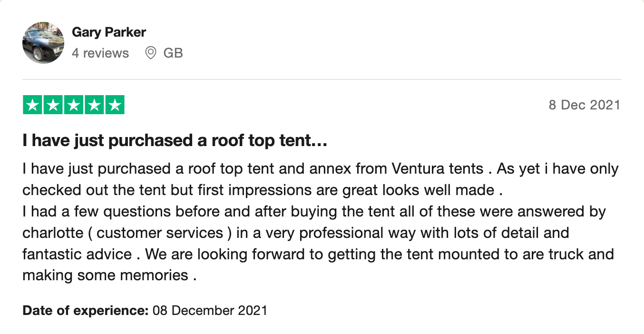Click the 08 December 2021 experience date

pos(210,311)
